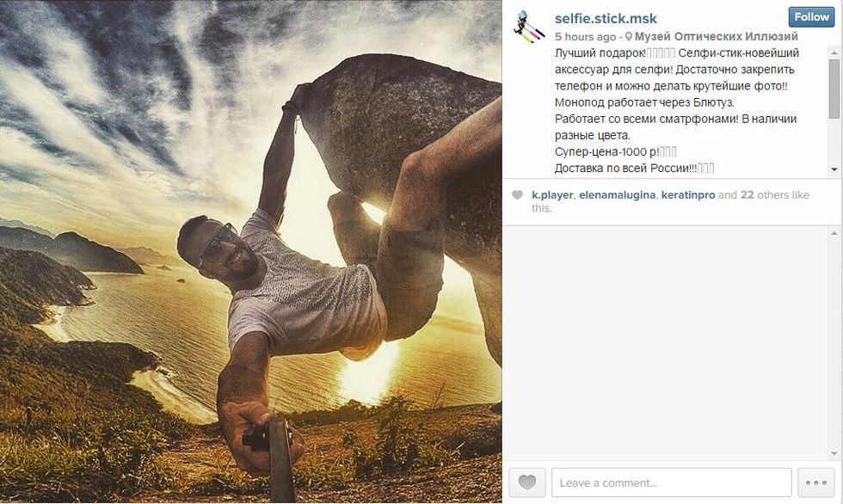This screenshot has height=504, width=843.
Task: Click the small grey heart beside the likes list
Action: [x=517, y=195]
